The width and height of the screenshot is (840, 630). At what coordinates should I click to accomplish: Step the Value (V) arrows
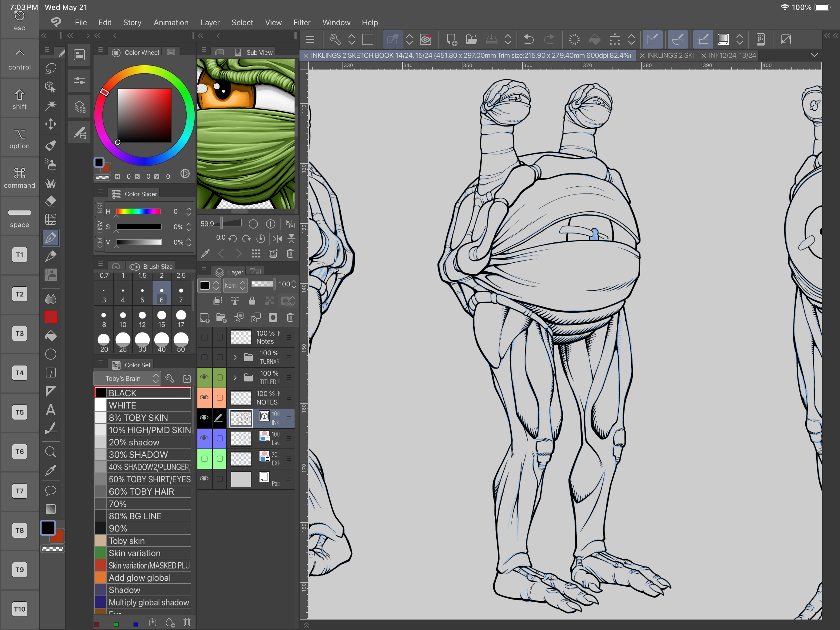189,242
